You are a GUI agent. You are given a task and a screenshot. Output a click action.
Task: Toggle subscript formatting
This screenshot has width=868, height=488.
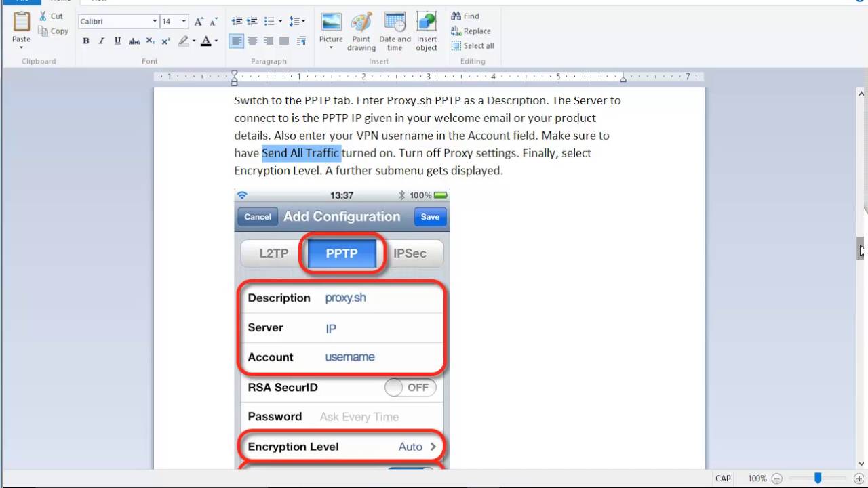tap(151, 41)
